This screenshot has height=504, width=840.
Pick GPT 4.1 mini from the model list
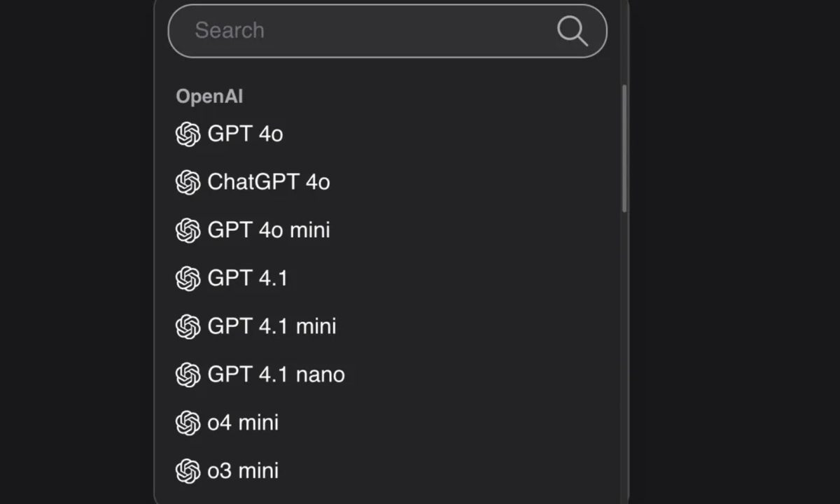tap(272, 326)
